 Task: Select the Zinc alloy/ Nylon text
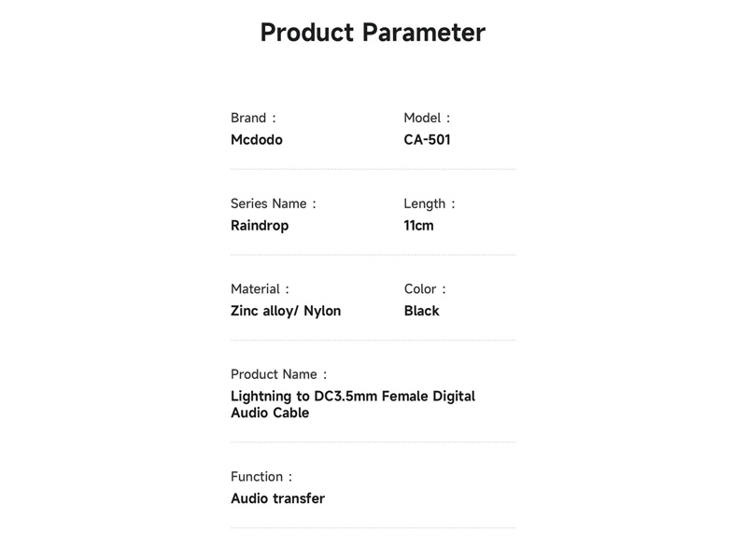point(286,312)
